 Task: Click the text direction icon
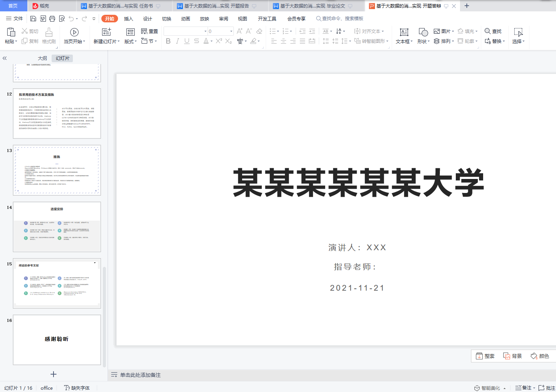tap(339, 31)
